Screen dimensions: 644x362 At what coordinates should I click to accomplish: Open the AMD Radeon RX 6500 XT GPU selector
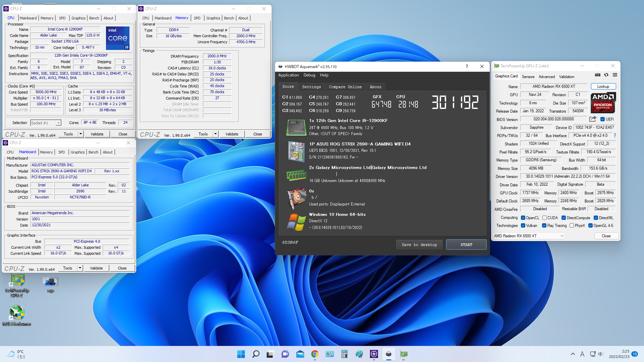click(x=529, y=236)
